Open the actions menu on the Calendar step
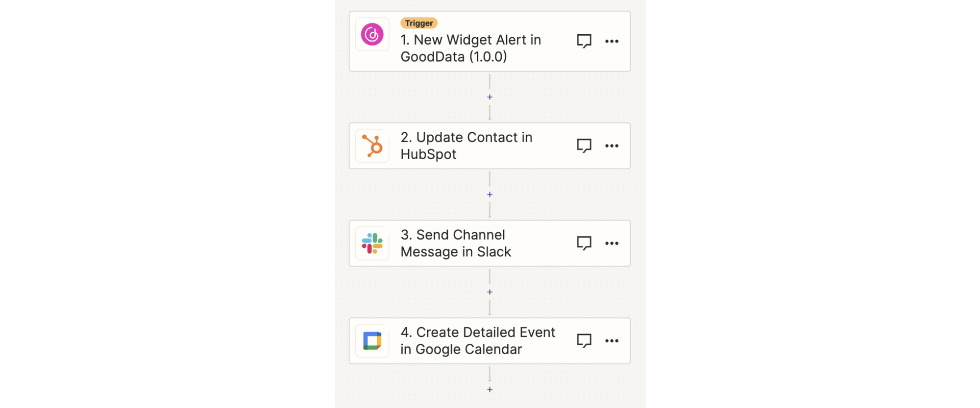This screenshot has width=980, height=408. coord(612,340)
